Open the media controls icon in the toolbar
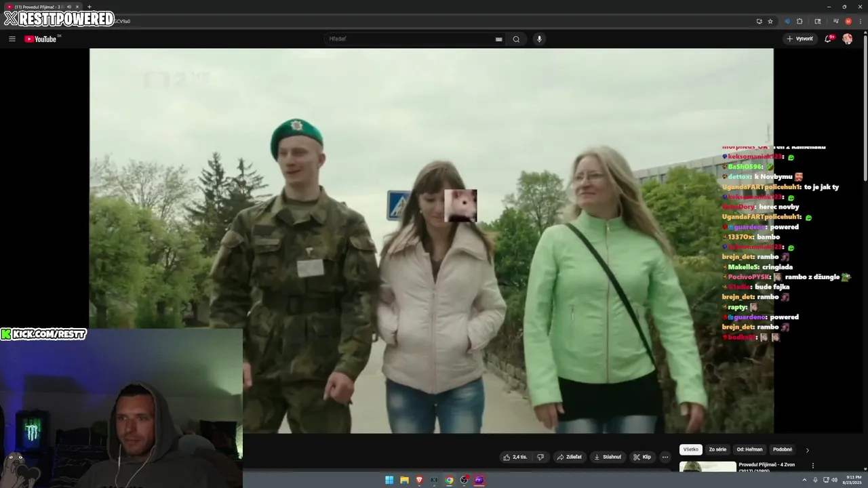Viewport: 868px width, 488px height. [836, 21]
